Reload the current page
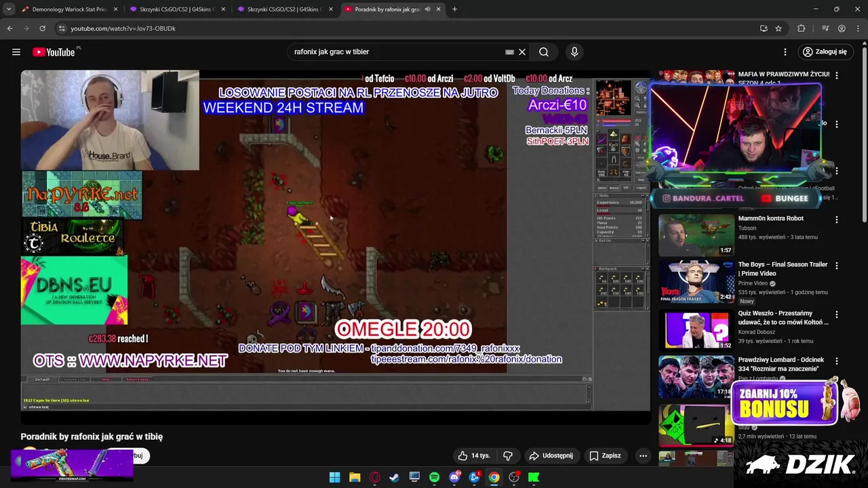 pyautogui.click(x=42, y=28)
